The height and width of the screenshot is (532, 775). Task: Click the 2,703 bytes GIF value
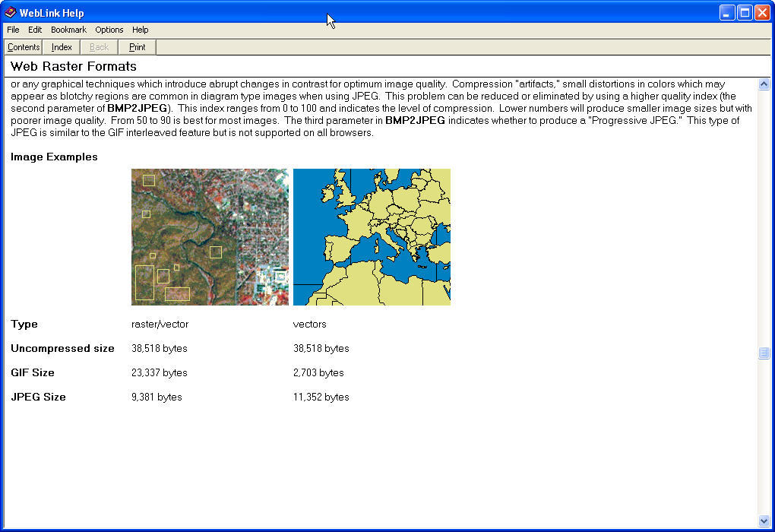318,372
